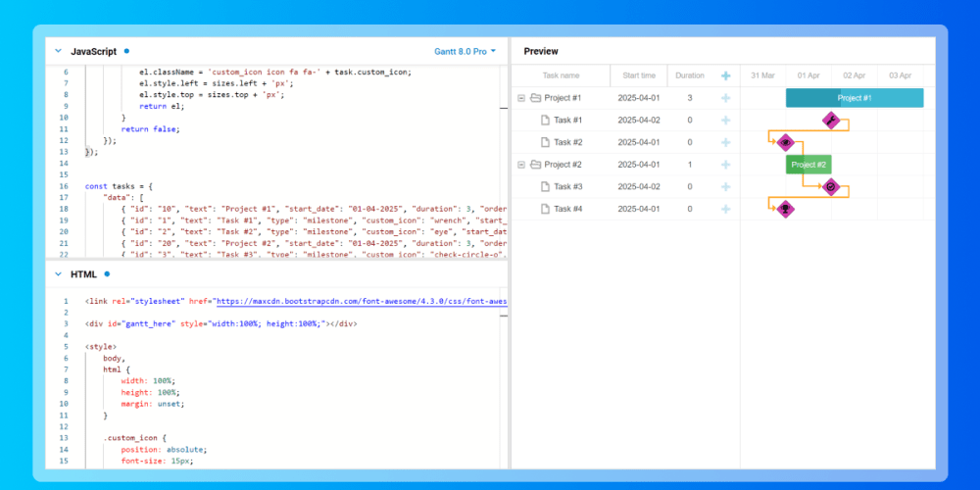Click the 03 Apr timeline date header
Viewport: 980px width, 490px height.
click(901, 75)
